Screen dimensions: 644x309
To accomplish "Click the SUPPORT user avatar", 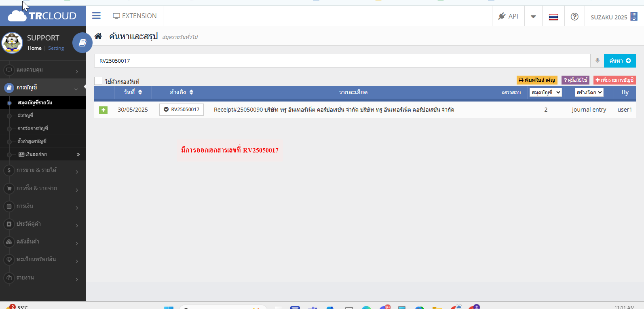I will click(x=12, y=43).
